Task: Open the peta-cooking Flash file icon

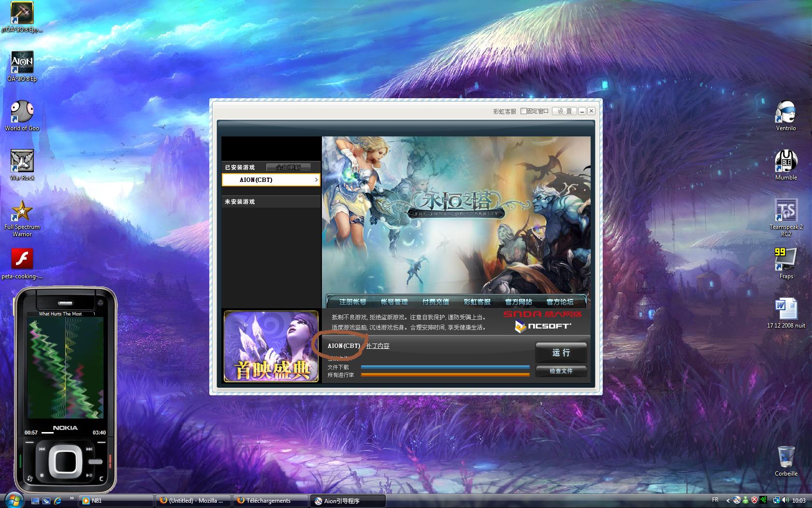Action: (x=22, y=264)
